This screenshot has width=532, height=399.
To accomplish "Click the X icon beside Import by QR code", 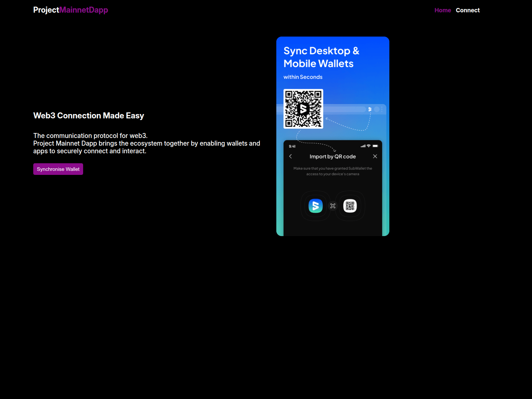I will tap(375, 156).
